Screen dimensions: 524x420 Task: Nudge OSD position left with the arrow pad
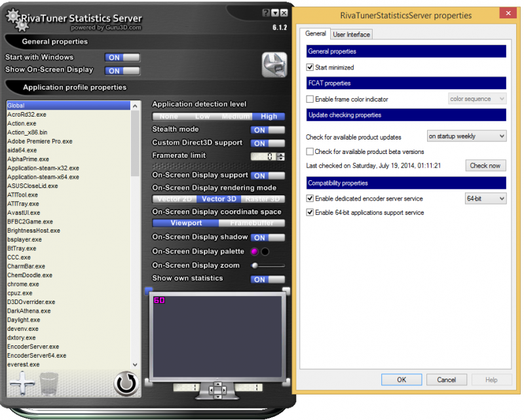(211, 390)
